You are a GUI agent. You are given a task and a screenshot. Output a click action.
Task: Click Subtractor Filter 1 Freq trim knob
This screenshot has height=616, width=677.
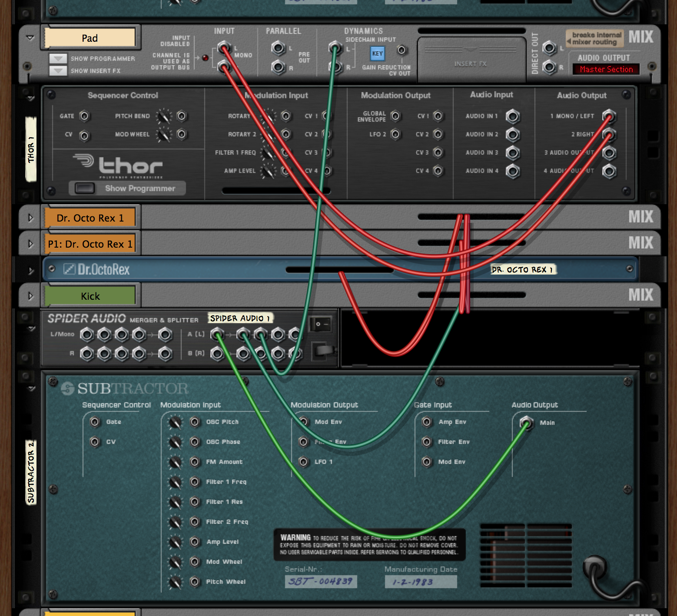point(175,482)
